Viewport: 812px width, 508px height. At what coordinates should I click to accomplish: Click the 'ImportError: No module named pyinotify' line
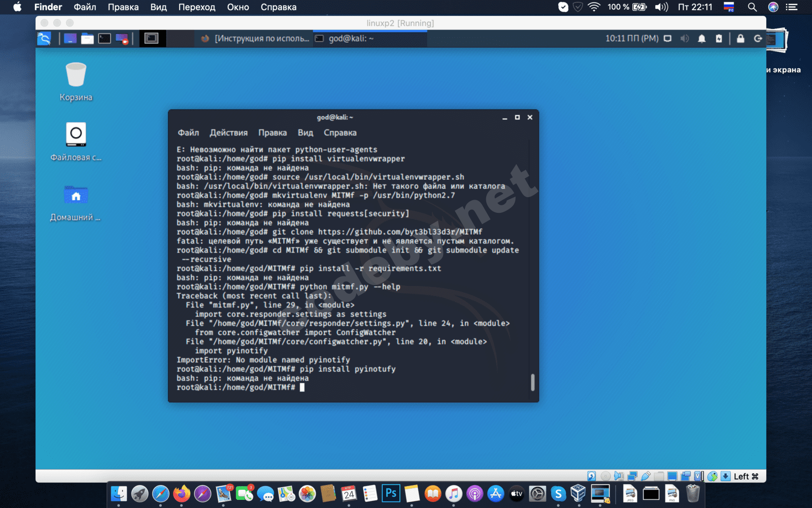pos(263,360)
